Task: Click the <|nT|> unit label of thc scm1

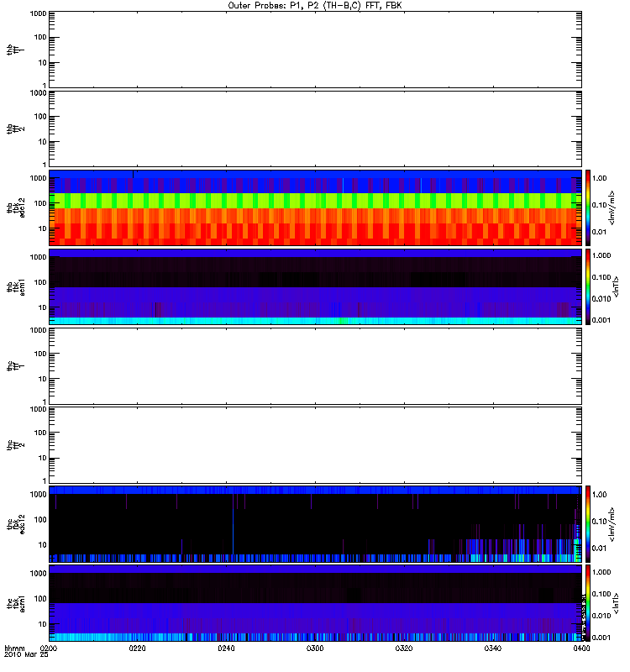Action: tap(616, 603)
